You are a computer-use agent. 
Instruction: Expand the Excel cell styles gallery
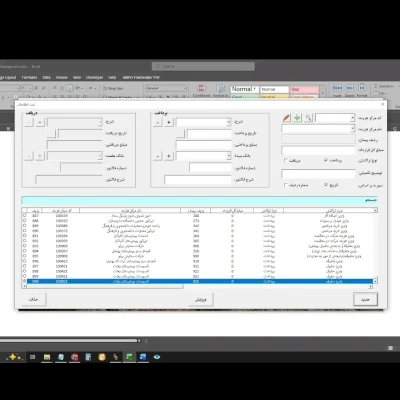tap(322, 93)
